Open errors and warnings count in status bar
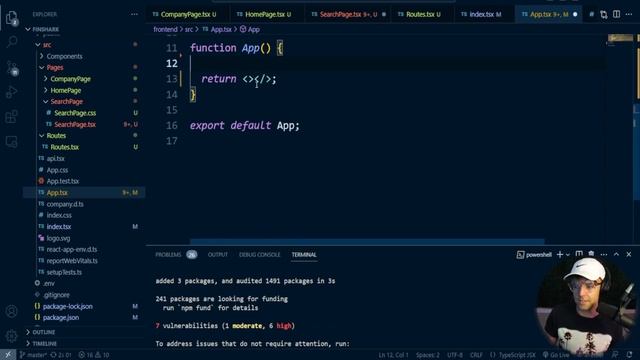 pyautogui.click(x=94, y=355)
